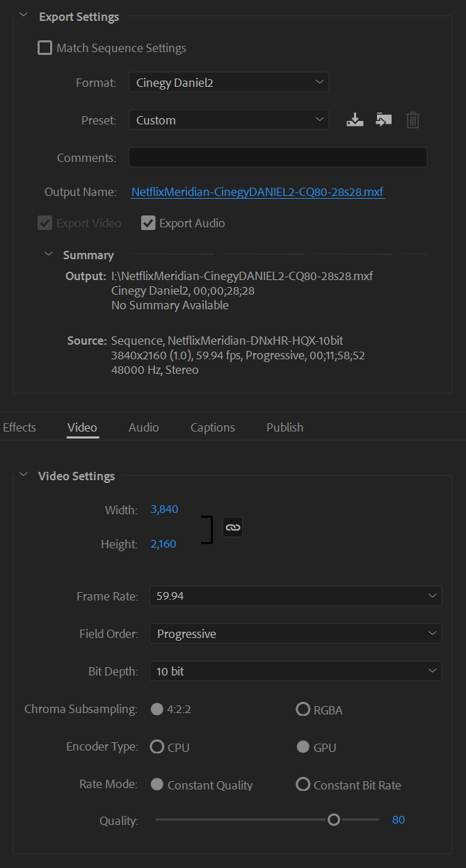Click the 'No Summary Available' text
Viewport: 466px width, 868px height.
coord(170,305)
